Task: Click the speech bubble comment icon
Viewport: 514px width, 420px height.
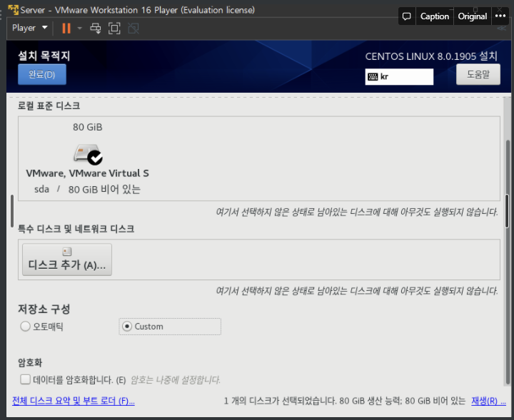Action: click(x=406, y=16)
